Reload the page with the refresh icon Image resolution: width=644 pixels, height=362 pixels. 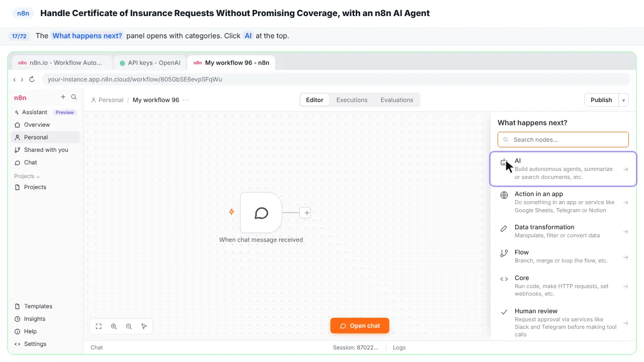(x=32, y=79)
